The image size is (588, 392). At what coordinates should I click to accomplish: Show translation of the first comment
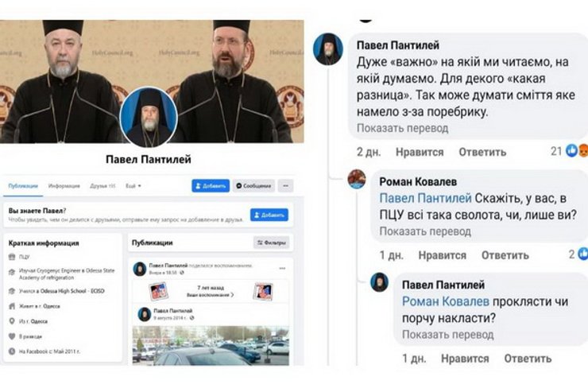(x=402, y=128)
